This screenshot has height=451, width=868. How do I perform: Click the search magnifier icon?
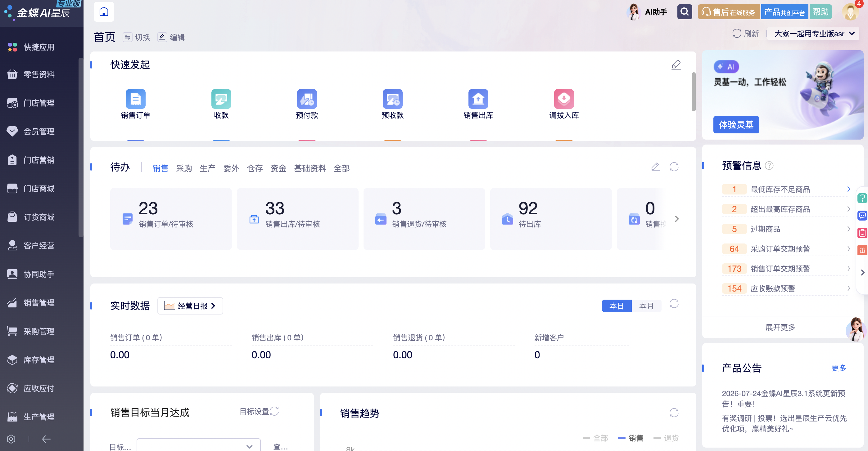(x=684, y=12)
